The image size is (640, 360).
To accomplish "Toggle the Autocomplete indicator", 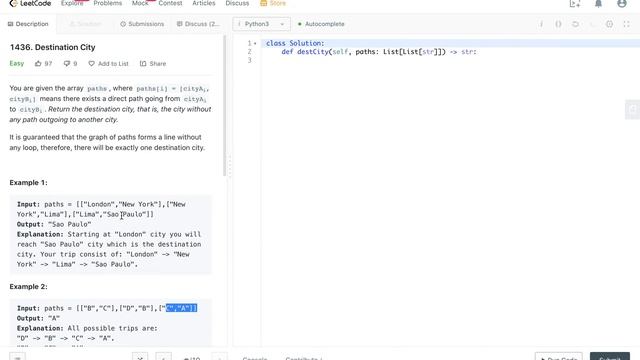I will pos(321,24).
